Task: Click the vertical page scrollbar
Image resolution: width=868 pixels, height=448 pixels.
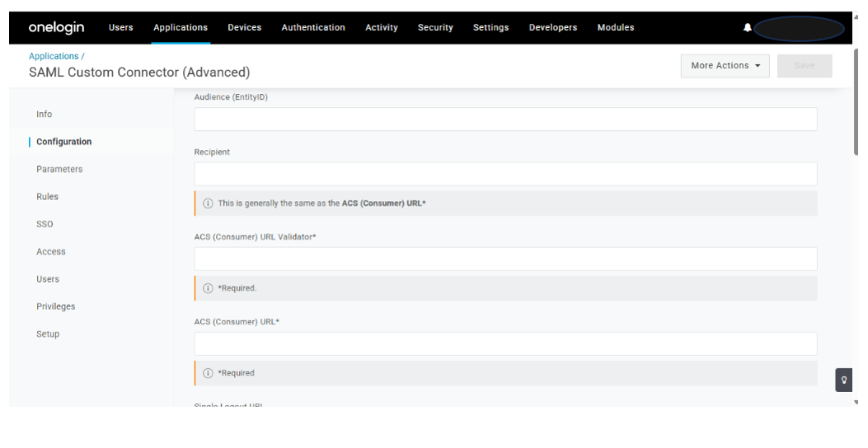Action: [854, 99]
